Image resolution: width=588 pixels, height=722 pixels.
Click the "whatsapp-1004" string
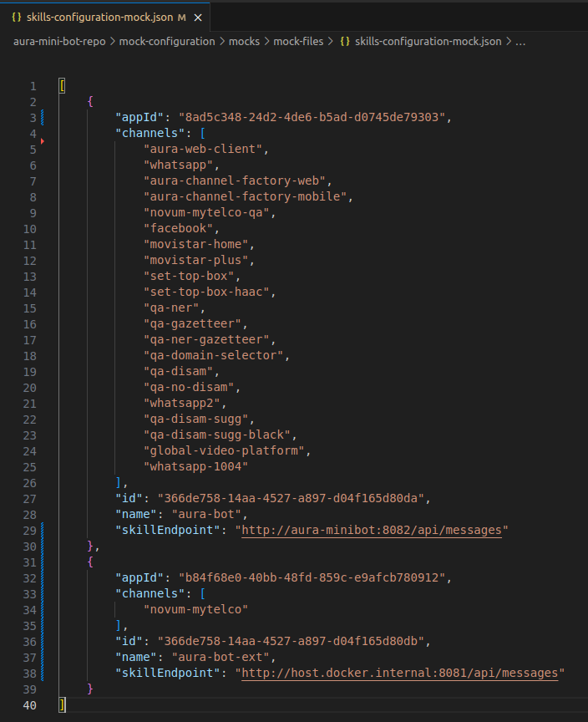pos(196,467)
